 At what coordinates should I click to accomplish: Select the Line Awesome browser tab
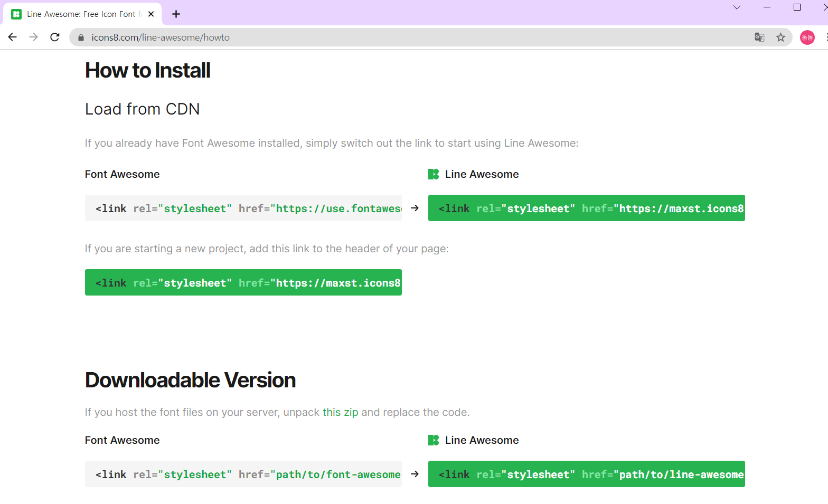coord(83,14)
